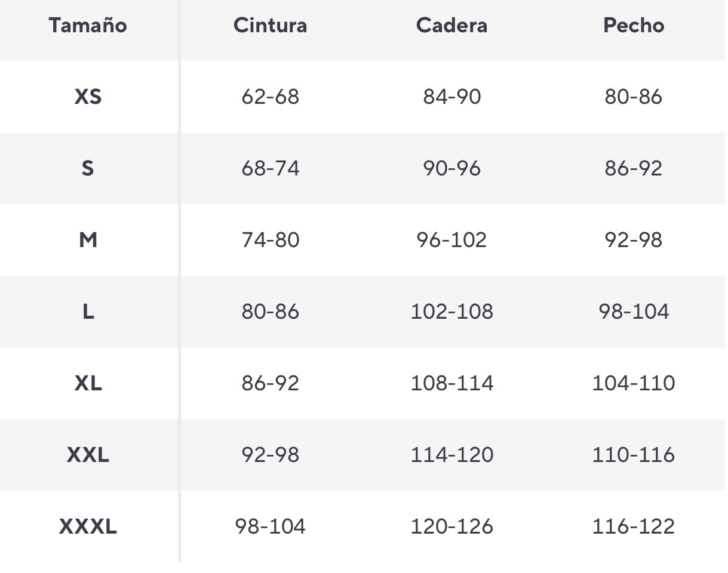
Task: Select the S size row label
Action: (88, 168)
